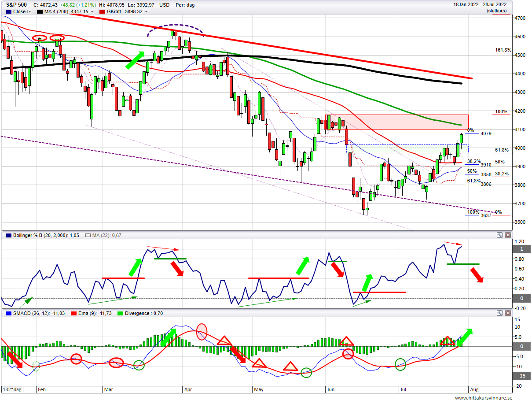
Task: Click the Hi: 4078,95 value
Action: tap(113, 5)
